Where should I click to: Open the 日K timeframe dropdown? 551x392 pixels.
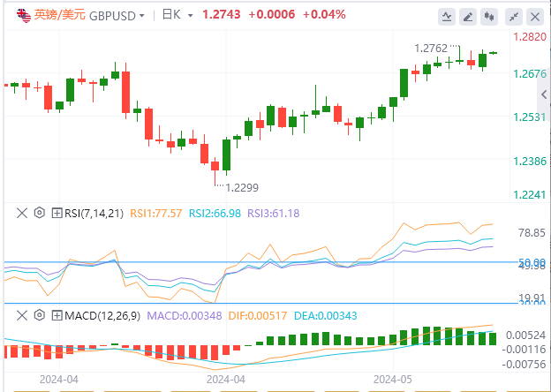[x=190, y=16]
